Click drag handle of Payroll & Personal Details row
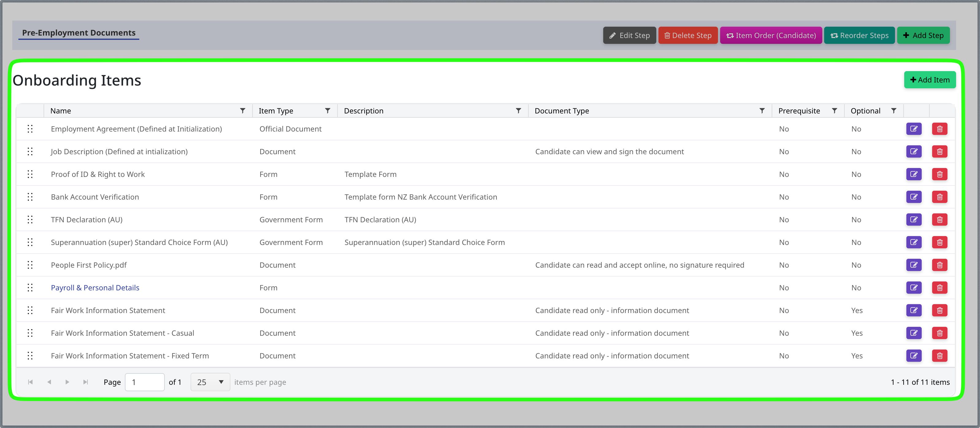The image size is (980, 428). tap(30, 288)
